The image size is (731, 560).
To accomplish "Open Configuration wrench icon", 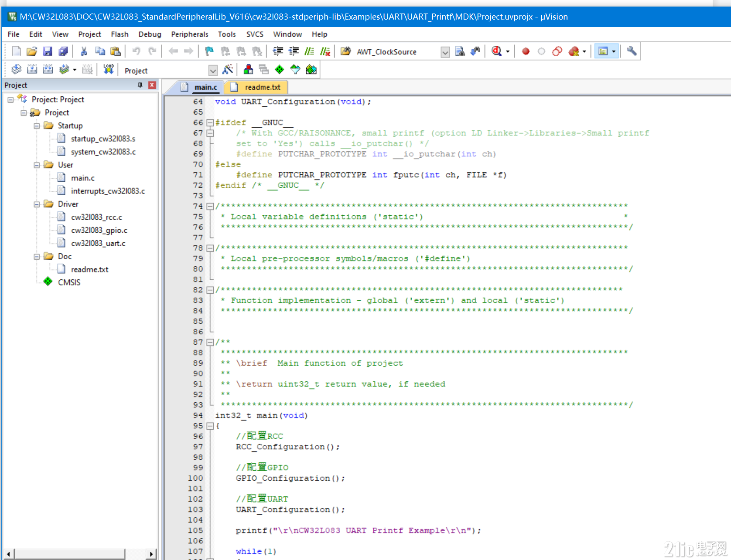I will pyautogui.click(x=632, y=51).
